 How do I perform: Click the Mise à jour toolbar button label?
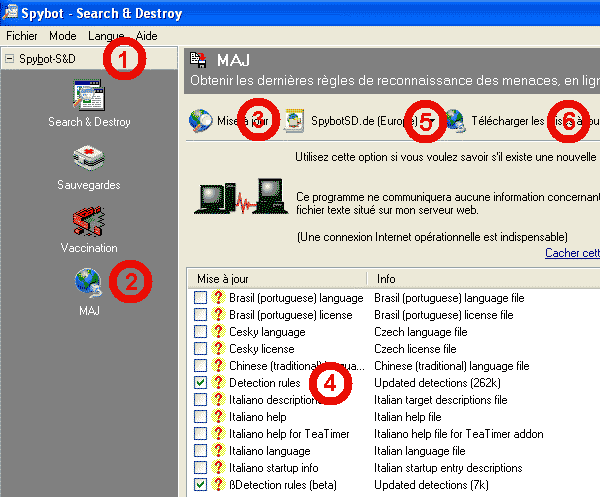243,121
